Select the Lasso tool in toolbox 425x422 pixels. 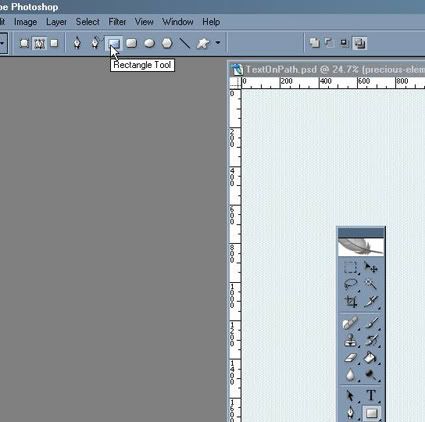[x=351, y=285]
